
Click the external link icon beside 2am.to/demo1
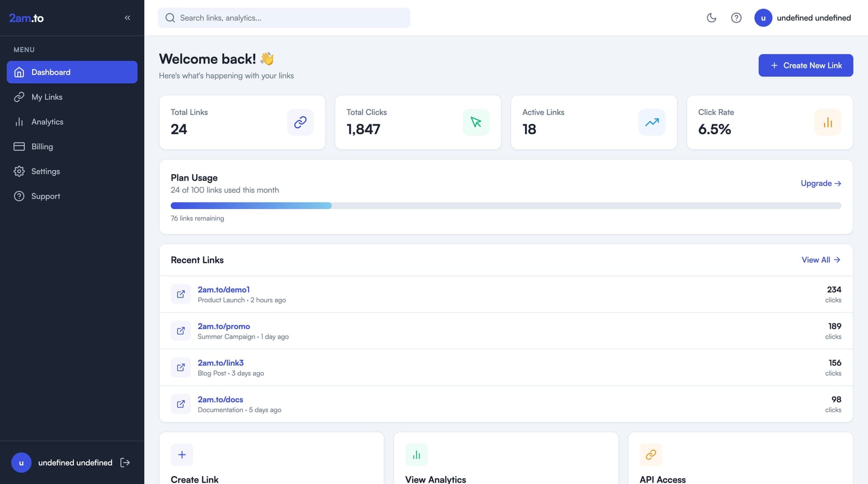[x=181, y=294]
